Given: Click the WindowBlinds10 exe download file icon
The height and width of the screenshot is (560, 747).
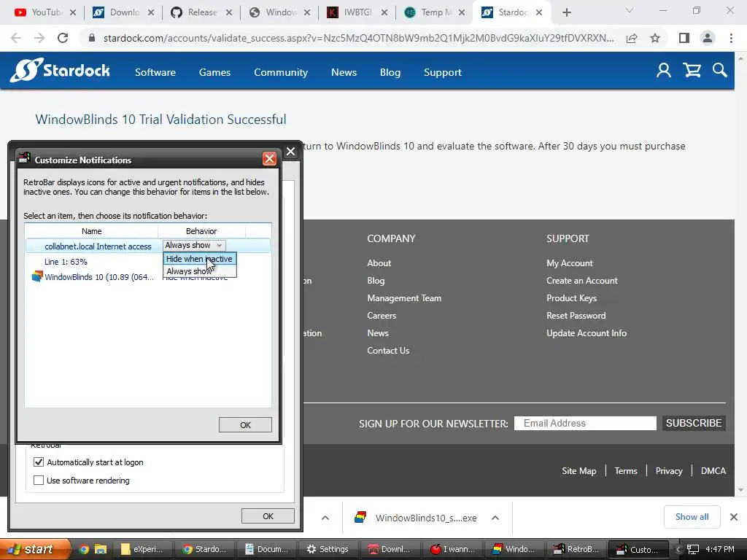Looking at the screenshot, I should tap(360, 517).
